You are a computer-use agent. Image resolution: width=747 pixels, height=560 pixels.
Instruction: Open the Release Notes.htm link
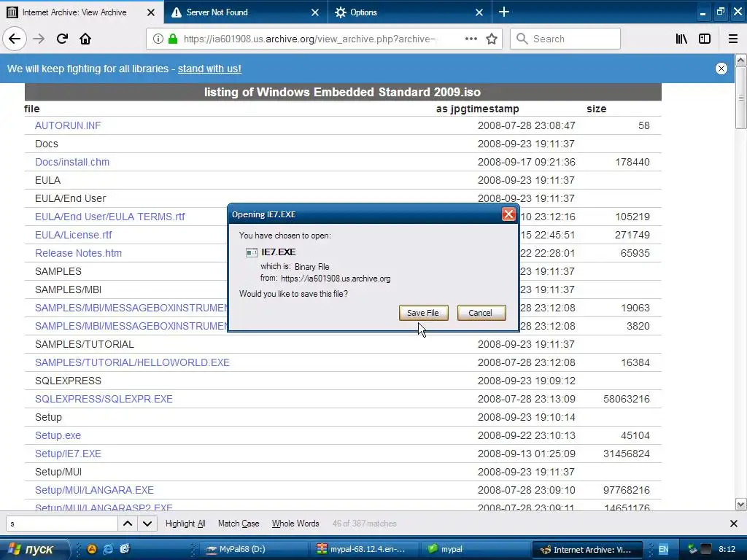(x=78, y=253)
